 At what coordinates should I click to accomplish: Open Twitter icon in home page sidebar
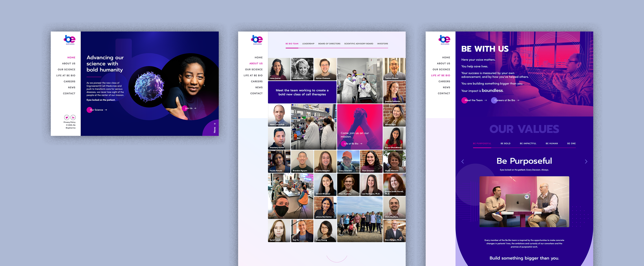point(67,117)
